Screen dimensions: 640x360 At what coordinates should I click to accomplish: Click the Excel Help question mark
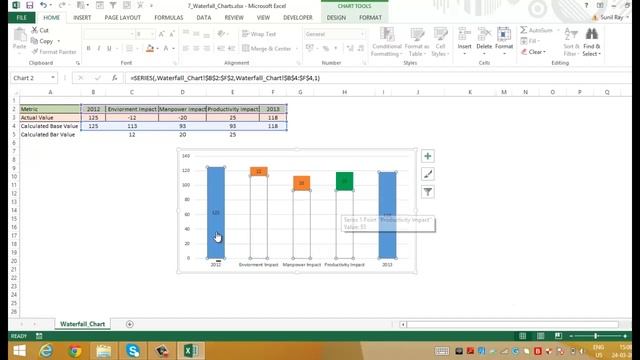586,5
